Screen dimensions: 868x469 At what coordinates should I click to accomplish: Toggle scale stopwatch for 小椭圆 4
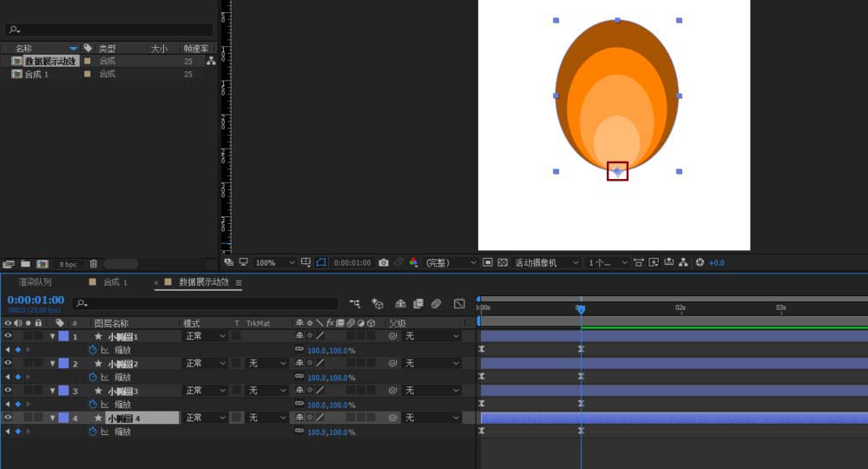(x=93, y=432)
